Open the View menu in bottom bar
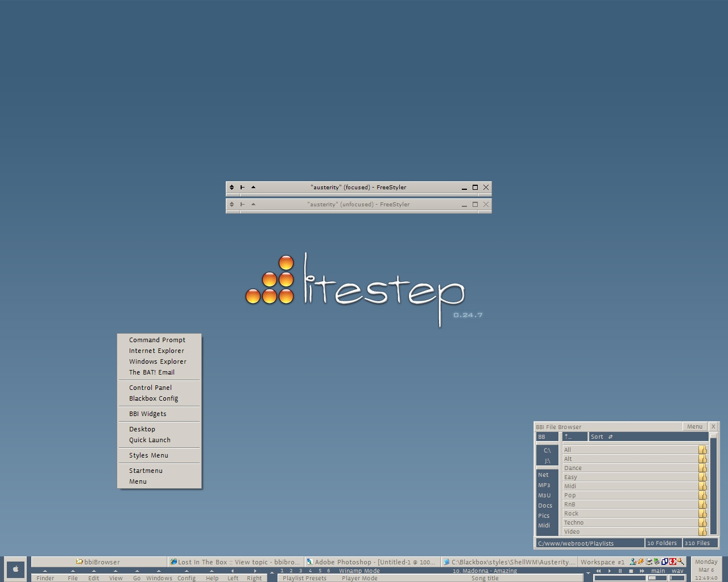 [116, 578]
